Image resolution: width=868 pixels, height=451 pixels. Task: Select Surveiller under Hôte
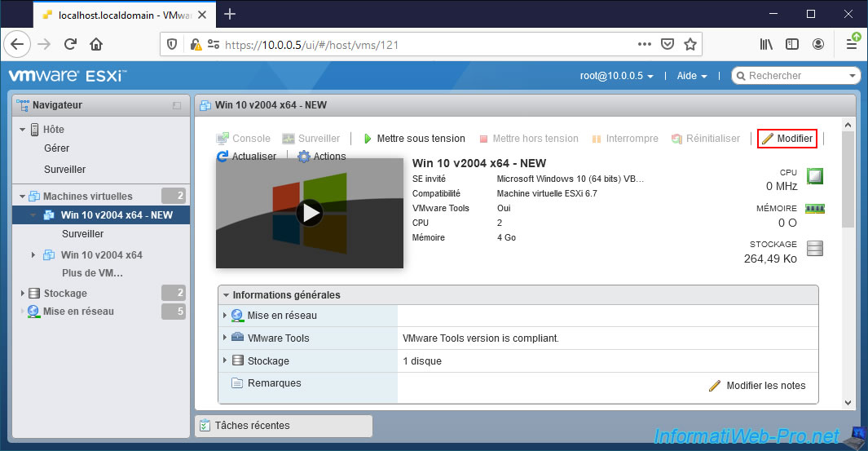click(64, 169)
